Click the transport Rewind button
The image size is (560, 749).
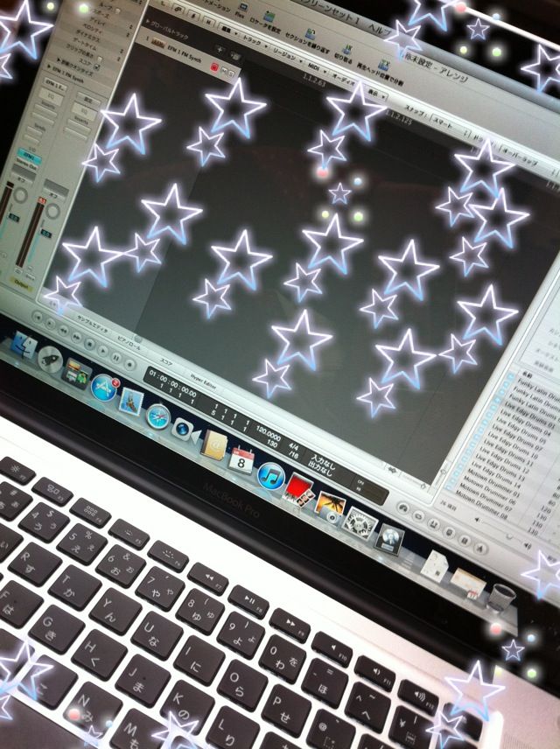[64, 331]
